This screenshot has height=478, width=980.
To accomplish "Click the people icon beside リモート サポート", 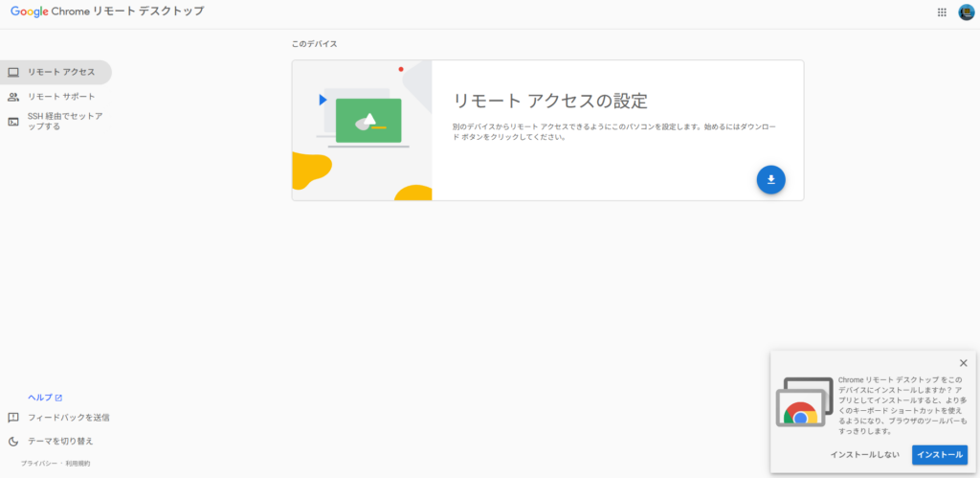I will coord(13,97).
